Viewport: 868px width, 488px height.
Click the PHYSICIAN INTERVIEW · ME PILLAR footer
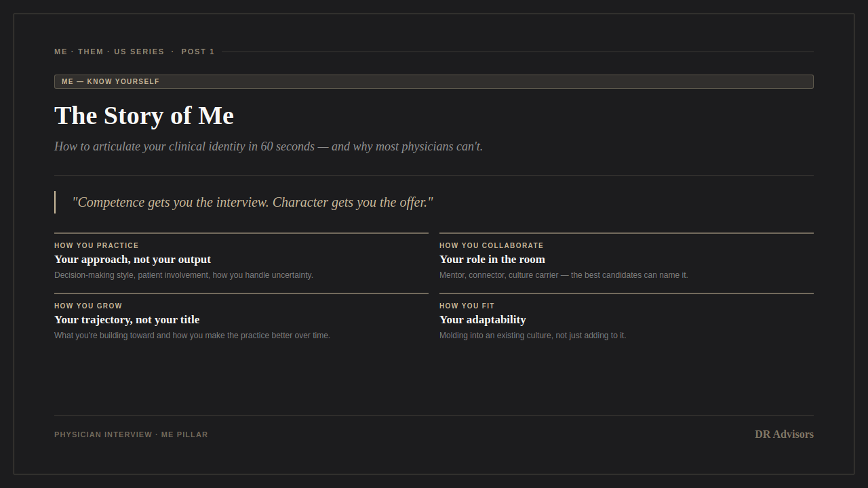click(x=131, y=434)
